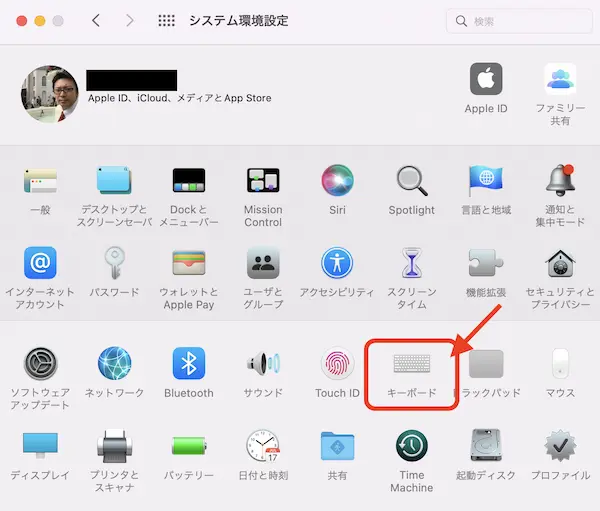The height and width of the screenshot is (511, 600).
Task: Click the red close window button
Action: point(22,21)
